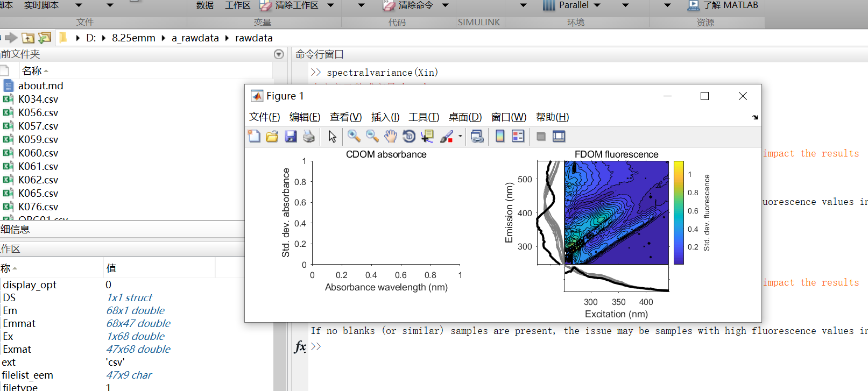The width and height of the screenshot is (868, 391).
Task: Go forward with address bar arrow icon
Action: [x=11, y=38]
